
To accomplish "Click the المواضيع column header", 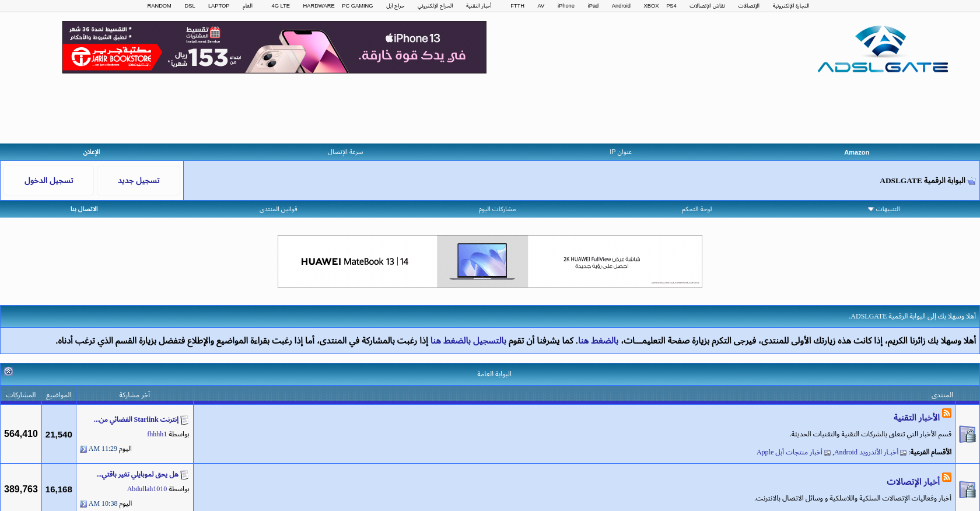I will 59,395.
